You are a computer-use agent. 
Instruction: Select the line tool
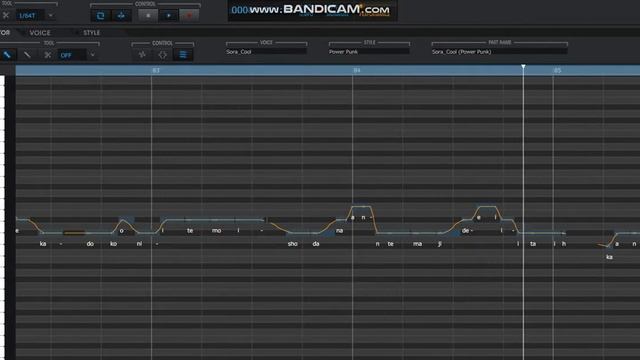coord(27,55)
